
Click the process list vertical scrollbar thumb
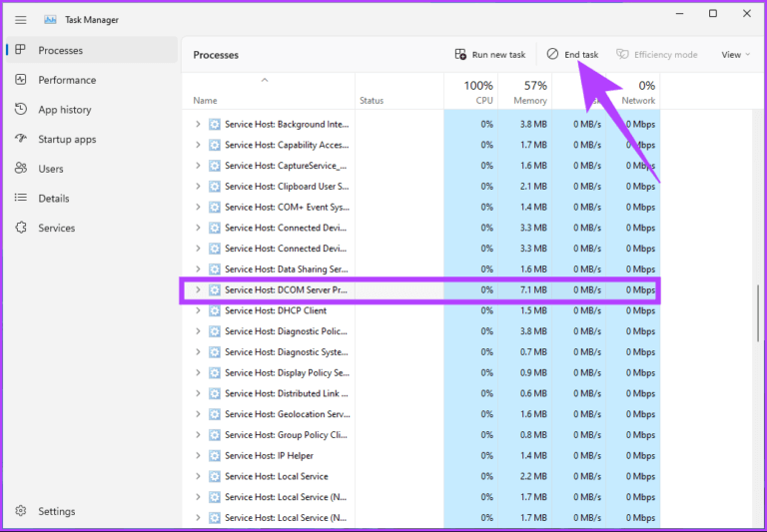click(x=759, y=313)
